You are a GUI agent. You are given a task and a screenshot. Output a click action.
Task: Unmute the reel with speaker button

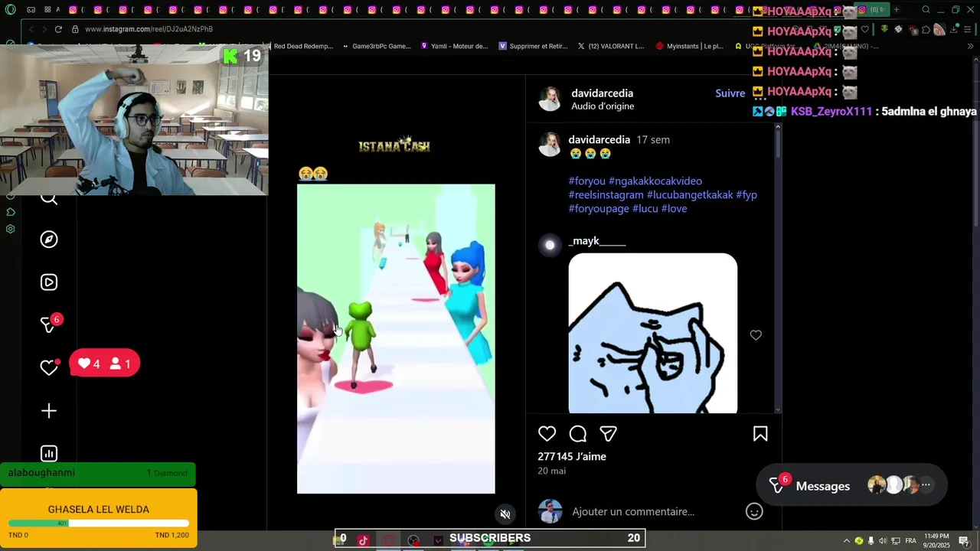505,514
